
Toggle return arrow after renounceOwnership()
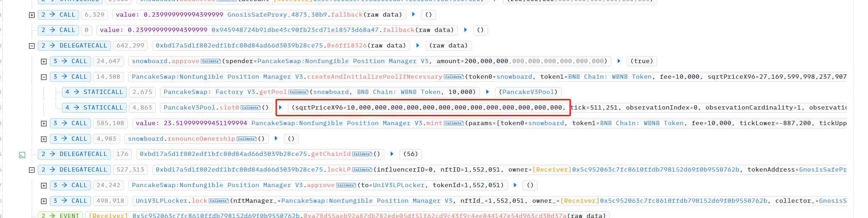tap(276, 139)
